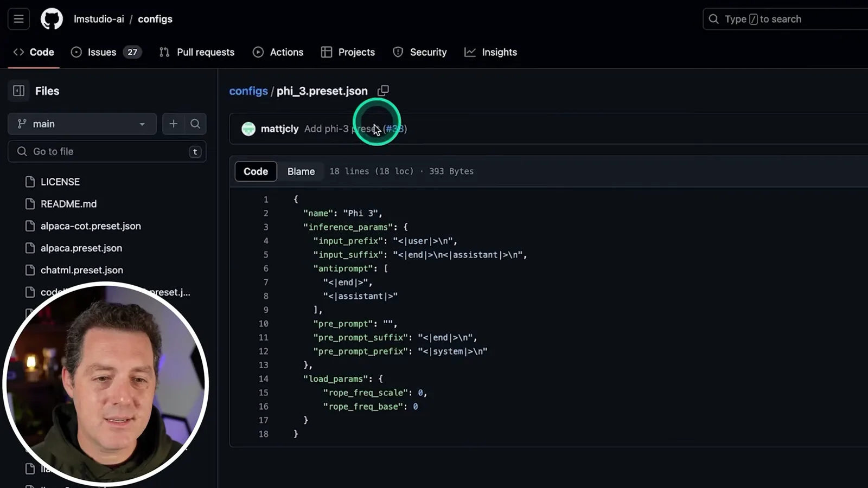
Task: Select line number 18 in code
Action: click(263, 434)
